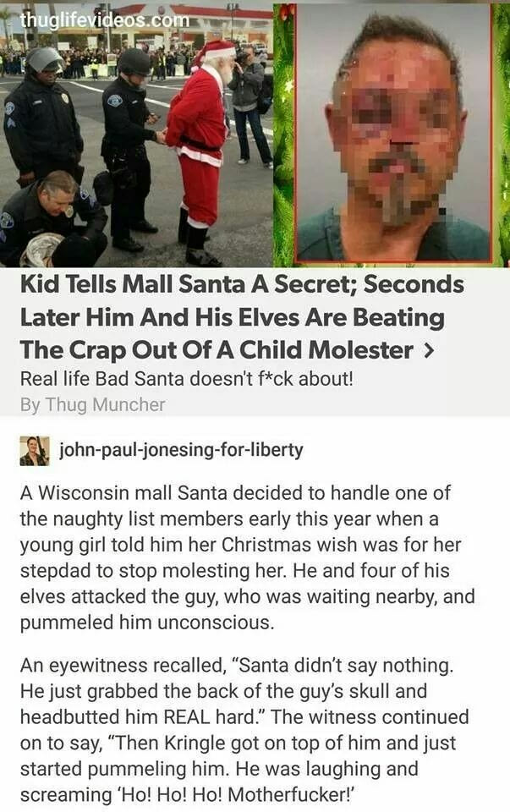
Task: Open the handcuffed Santa photo
Action: (x=136, y=134)
